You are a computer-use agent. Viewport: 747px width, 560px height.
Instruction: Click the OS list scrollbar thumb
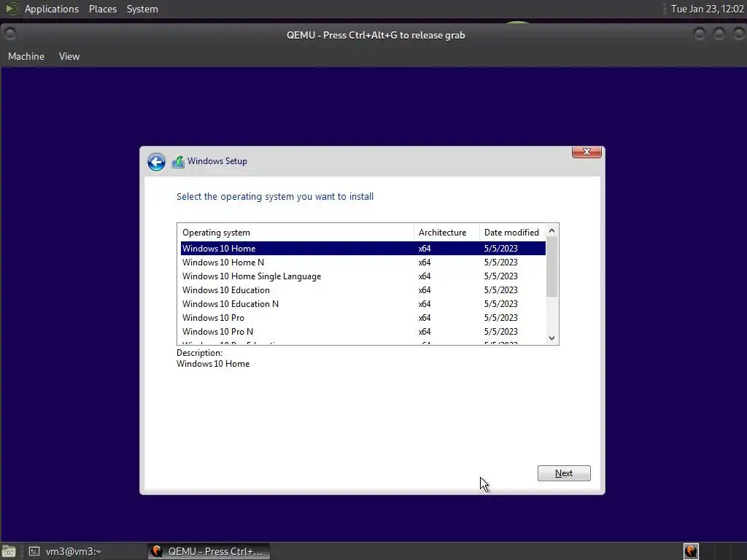click(x=551, y=267)
